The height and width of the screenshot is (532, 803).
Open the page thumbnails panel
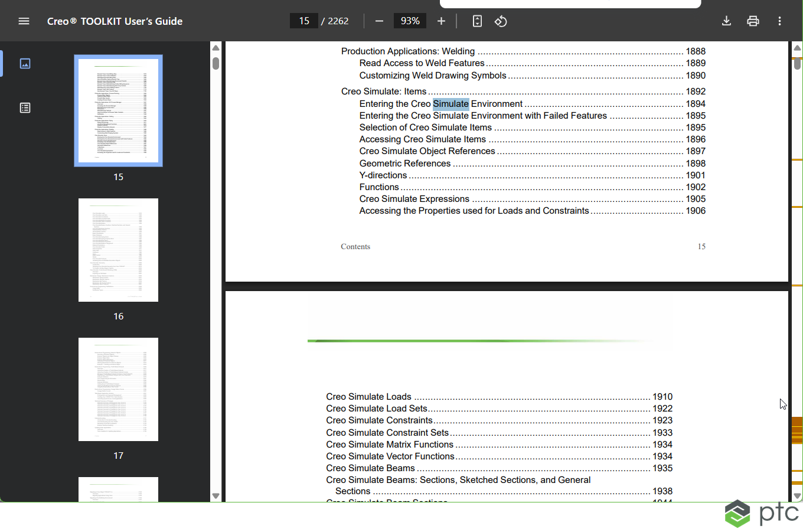pyautogui.click(x=25, y=63)
